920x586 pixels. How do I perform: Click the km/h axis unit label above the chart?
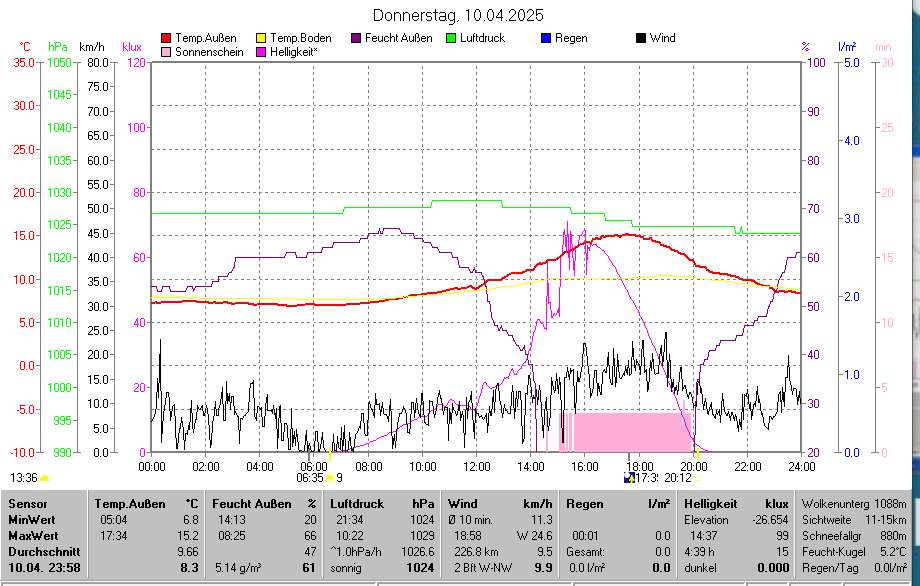[x=92, y=47]
